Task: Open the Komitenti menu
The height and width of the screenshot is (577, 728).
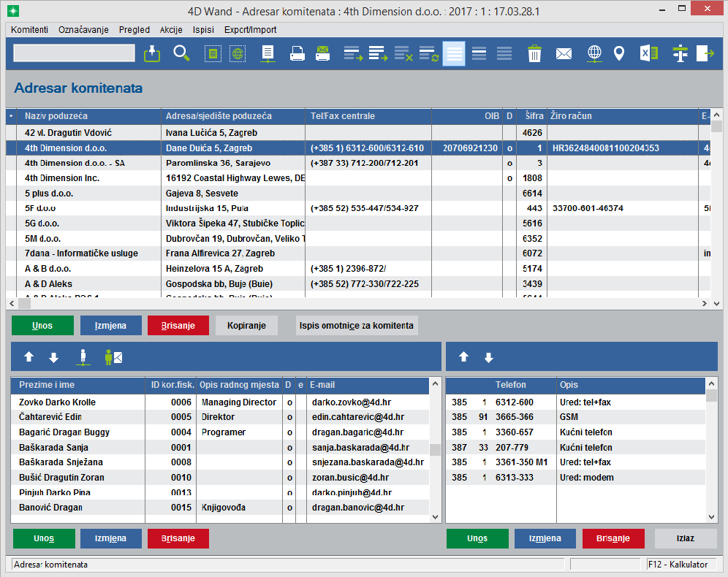Action: coord(29,30)
